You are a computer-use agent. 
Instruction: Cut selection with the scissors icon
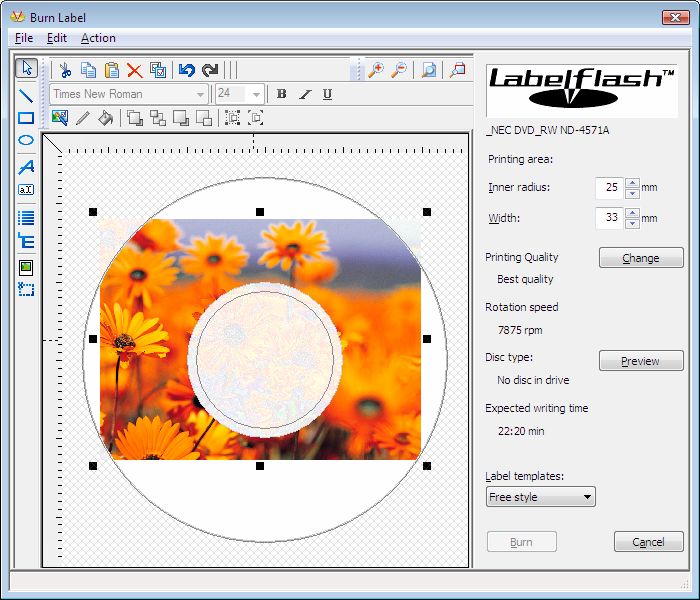[x=65, y=70]
